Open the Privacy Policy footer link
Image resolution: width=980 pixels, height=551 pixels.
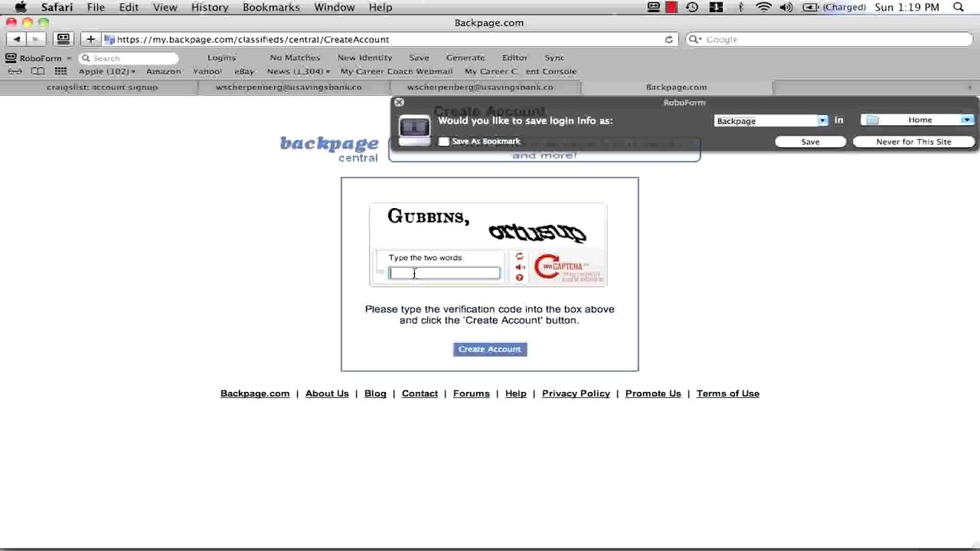click(x=576, y=393)
